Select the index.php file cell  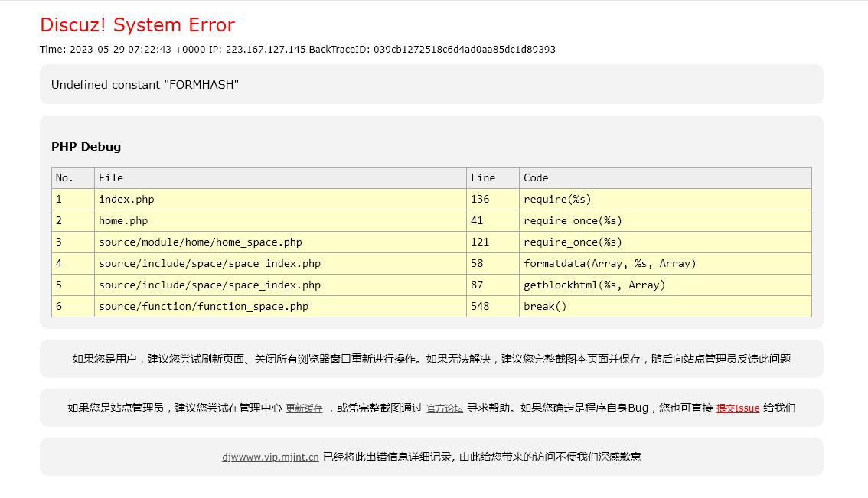click(x=126, y=200)
